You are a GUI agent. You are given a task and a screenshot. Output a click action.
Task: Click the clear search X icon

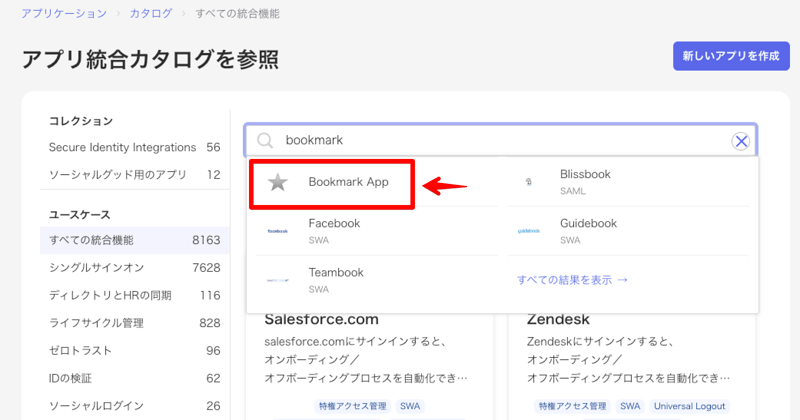click(741, 141)
